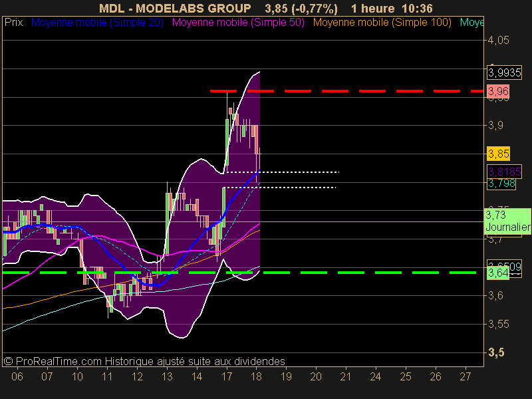
Task: Click date 10 on the time axis
Action: point(77,376)
